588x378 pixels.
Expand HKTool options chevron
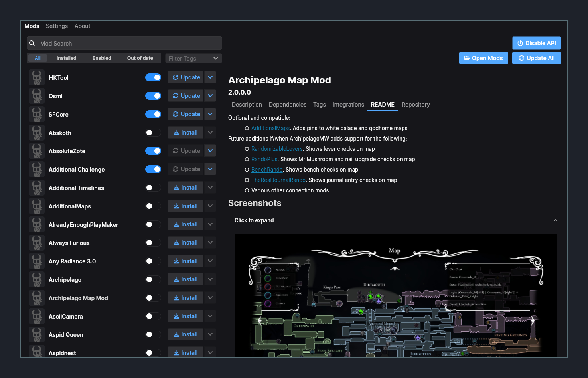[x=210, y=77]
